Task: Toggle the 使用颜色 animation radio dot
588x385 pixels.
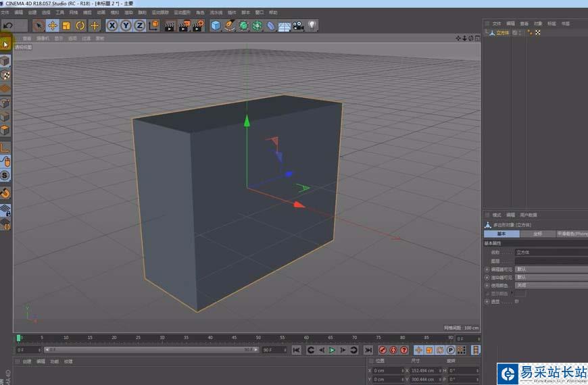Action: [x=487, y=286]
